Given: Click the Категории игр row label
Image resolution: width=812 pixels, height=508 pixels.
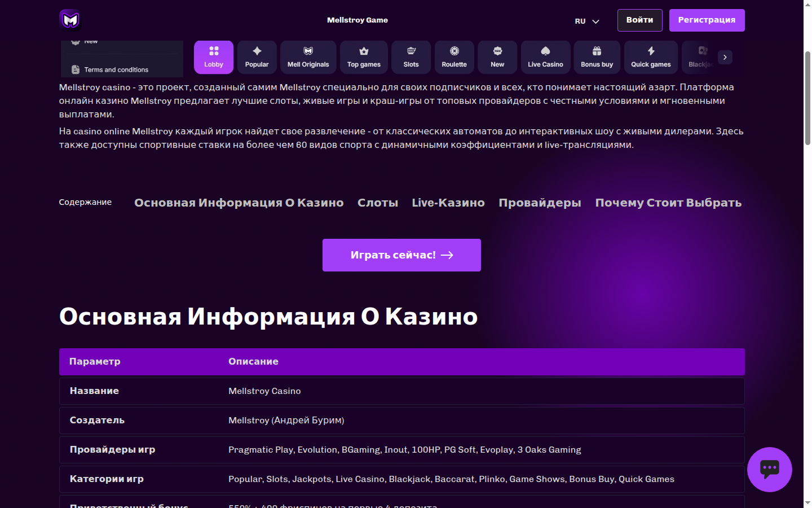Looking at the screenshot, I should click(x=107, y=479).
